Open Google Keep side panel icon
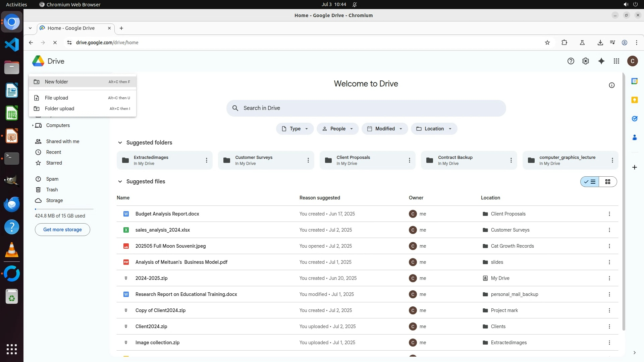The width and height of the screenshot is (644, 362). pyautogui.click(x=634, y=100)
